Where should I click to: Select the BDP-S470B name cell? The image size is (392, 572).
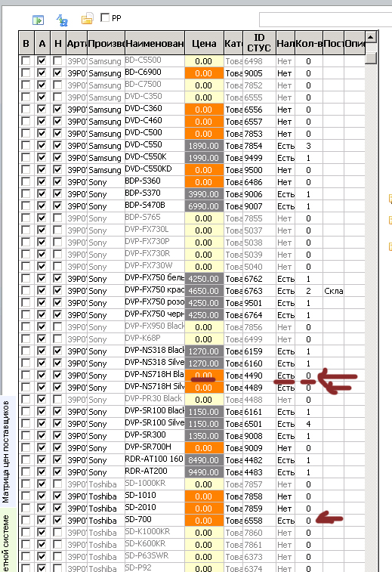pos(154,206)
